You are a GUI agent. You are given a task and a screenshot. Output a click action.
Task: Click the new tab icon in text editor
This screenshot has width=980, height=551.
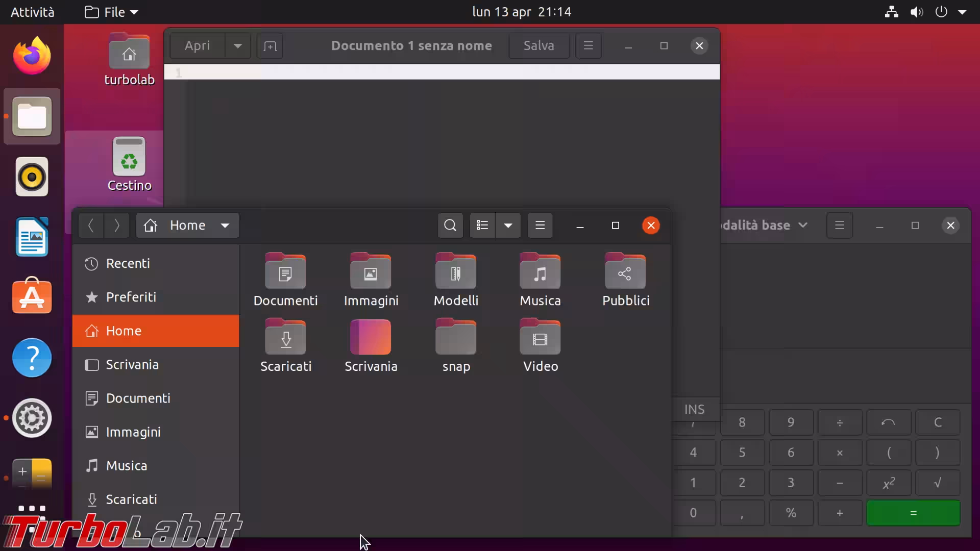tap(270, 46)
